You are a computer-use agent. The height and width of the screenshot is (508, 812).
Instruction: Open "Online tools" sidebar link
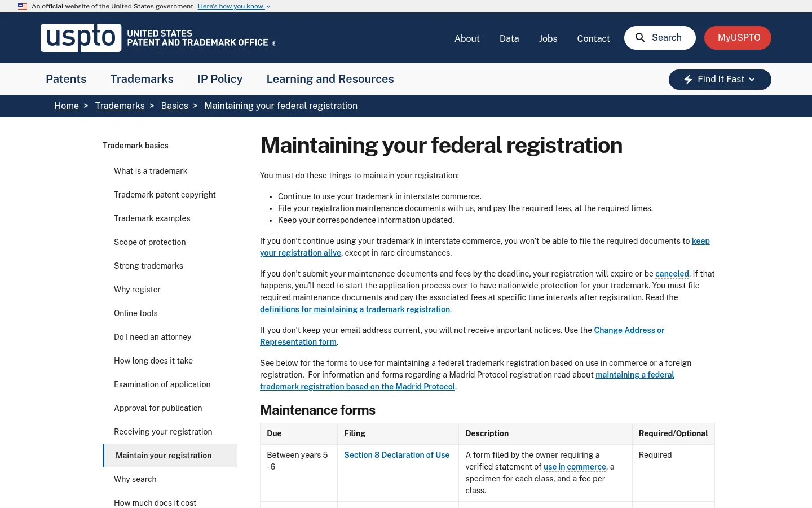pos(136,313)
